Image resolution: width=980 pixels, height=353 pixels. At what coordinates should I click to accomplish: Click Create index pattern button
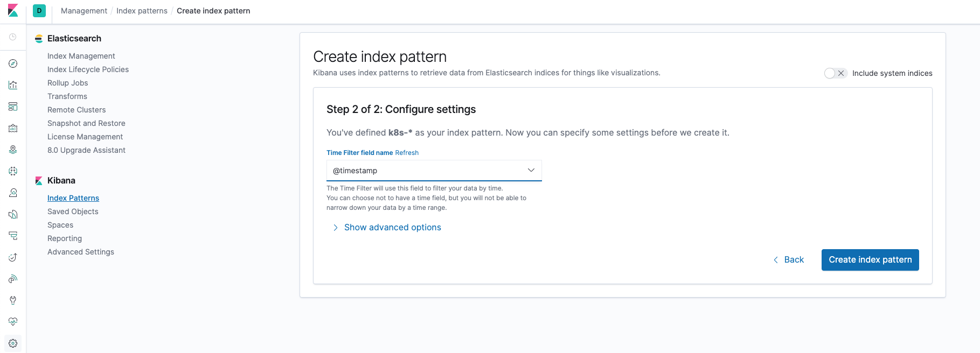click(870, 260)
